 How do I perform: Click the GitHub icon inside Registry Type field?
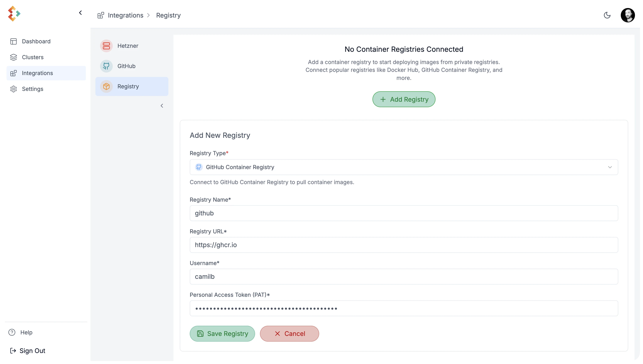pyautogui.click(x=199, y=167)
